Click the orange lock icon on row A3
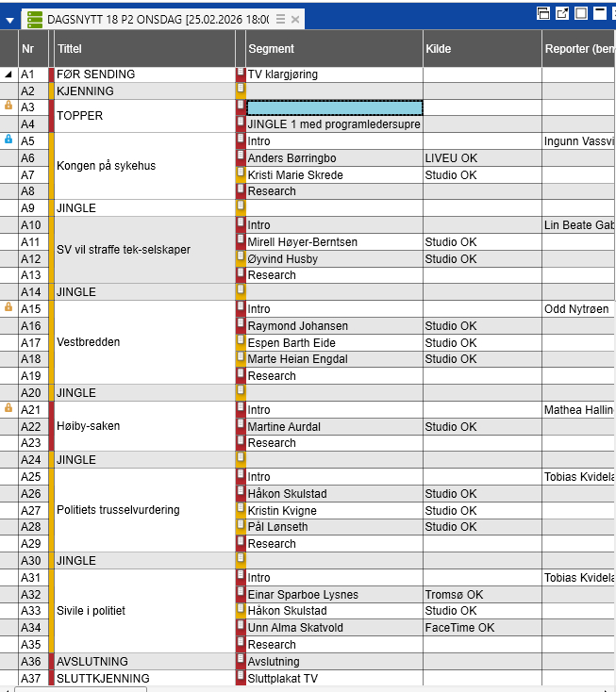Screen dimensions: 616x692 click(9, 106)
